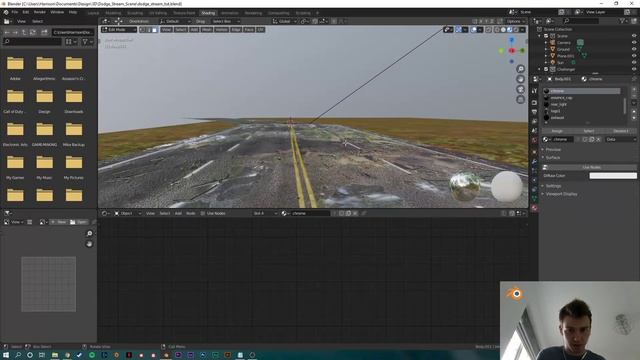Switch perspective/orthographic grid gizmo in viewport
Image resolution: width=640 pixels, height=360 pixels.
tap(520, 99)
